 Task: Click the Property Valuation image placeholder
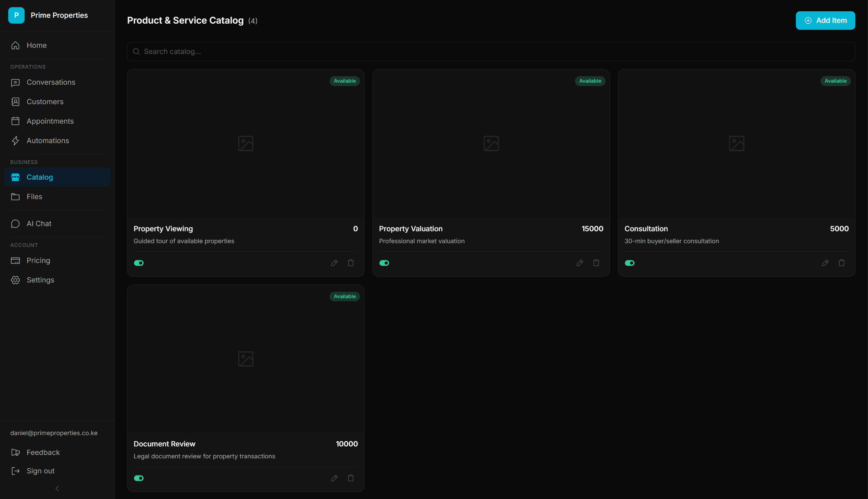coord(491,143)
